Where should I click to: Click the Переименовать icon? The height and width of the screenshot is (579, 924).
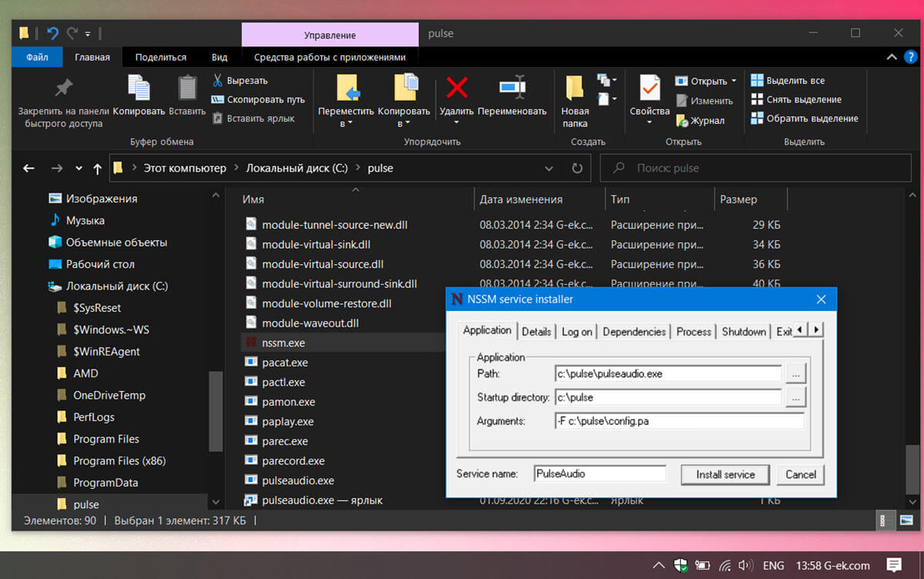[x=512, y=88]
